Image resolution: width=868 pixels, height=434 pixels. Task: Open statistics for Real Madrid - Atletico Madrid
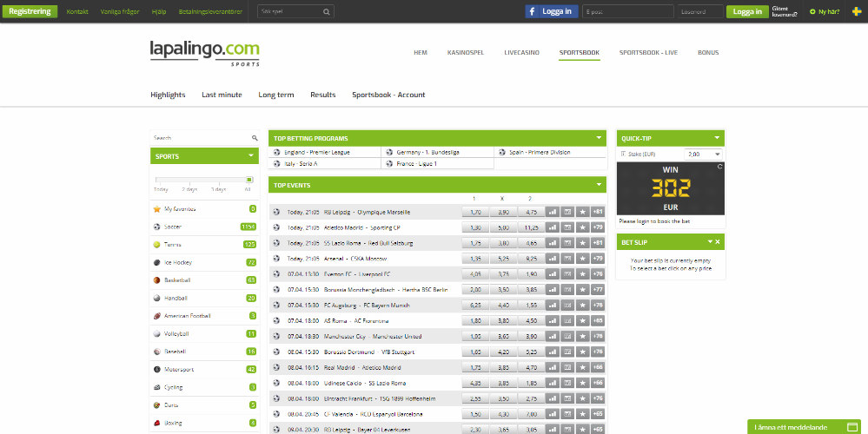click(552, 367)
